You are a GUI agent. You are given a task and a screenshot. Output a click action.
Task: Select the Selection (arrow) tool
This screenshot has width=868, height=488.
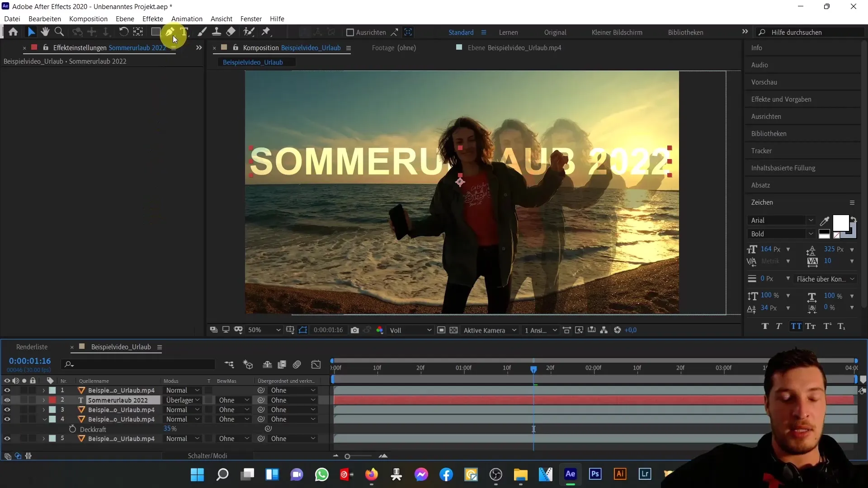click(x=31, y=32)
